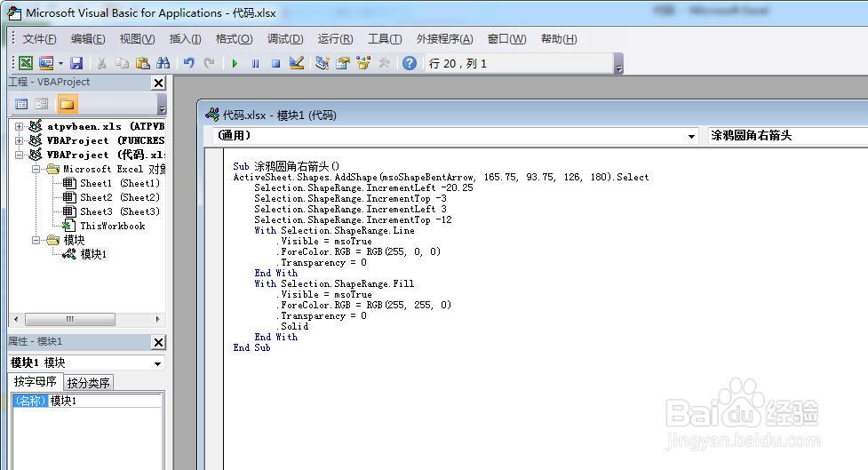Toggle Folders view in project panel
The width and height of the screenshot is (868, 470).
pyautogui.click(x=67, y=104)
